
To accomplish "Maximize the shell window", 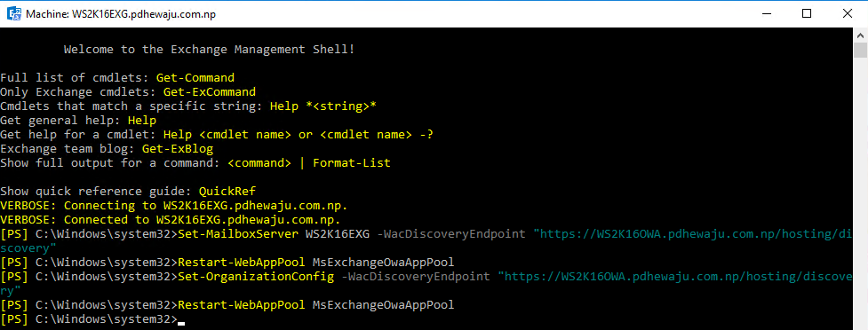I will point(807,14).
